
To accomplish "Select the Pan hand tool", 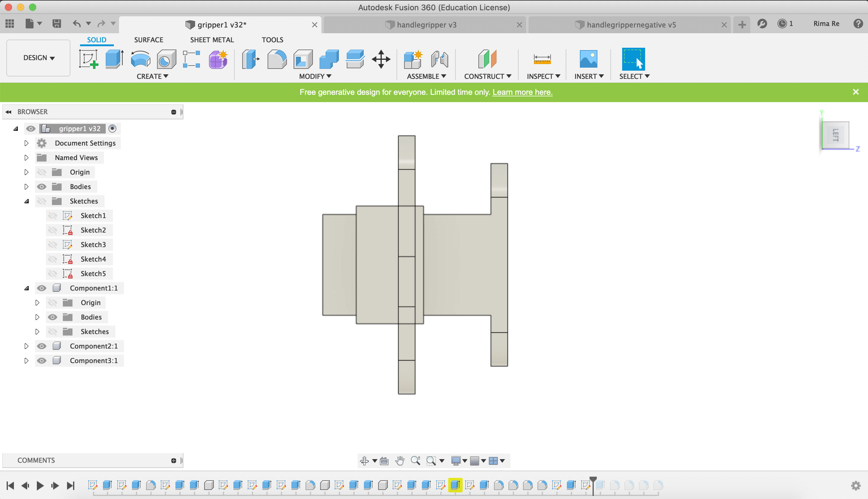I will (x=400, y=461).
